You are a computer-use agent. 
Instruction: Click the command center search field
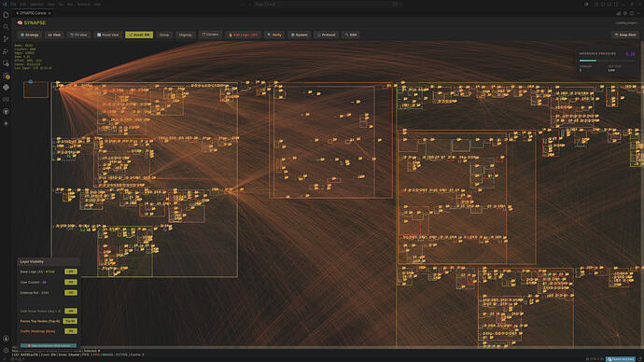[328, 4]
